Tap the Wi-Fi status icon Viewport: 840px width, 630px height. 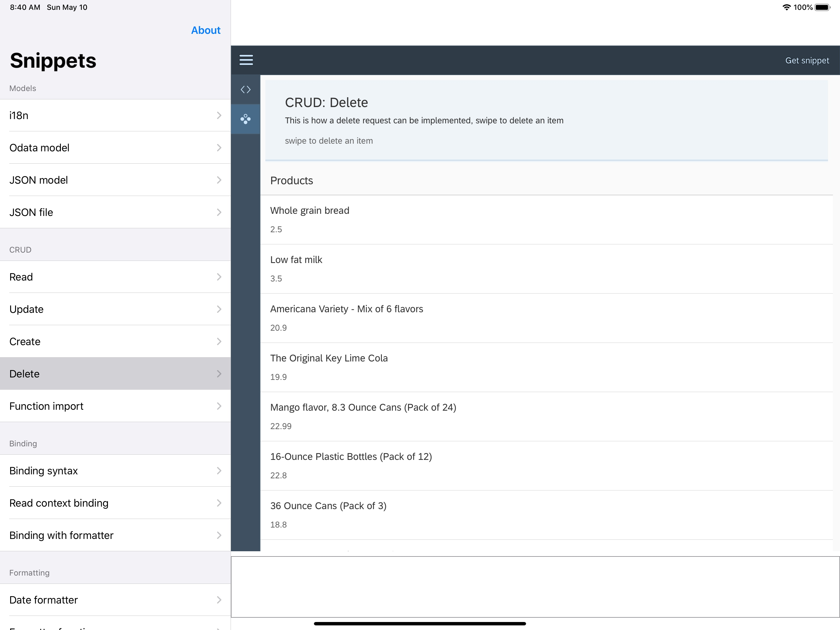click(x=786, y=7)
